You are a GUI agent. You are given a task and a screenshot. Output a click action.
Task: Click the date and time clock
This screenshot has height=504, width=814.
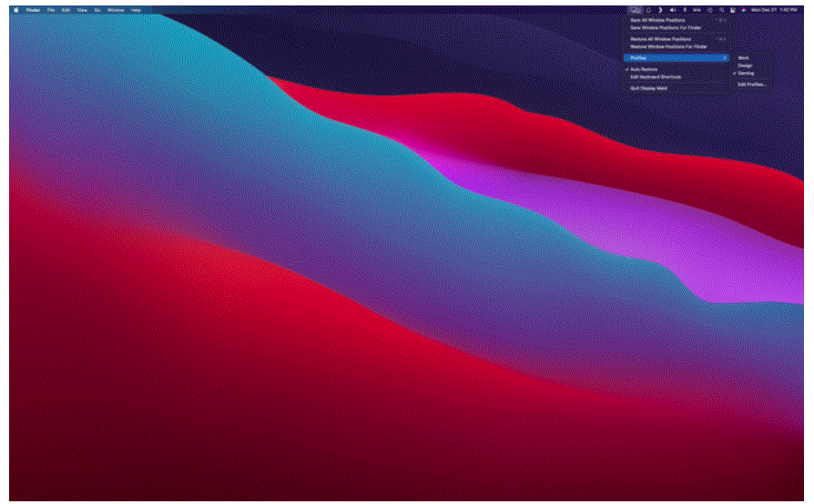point(774,10)
